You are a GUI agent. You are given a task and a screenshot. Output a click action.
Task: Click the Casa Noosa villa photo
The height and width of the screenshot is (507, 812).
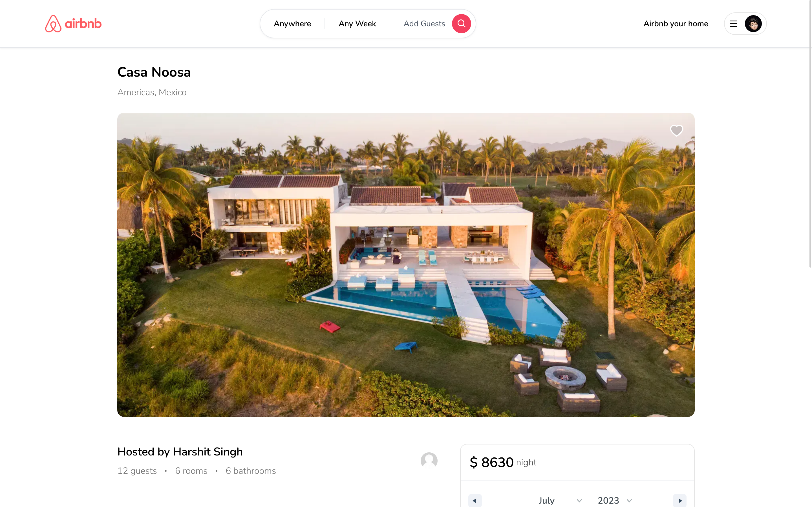[406, 264]
